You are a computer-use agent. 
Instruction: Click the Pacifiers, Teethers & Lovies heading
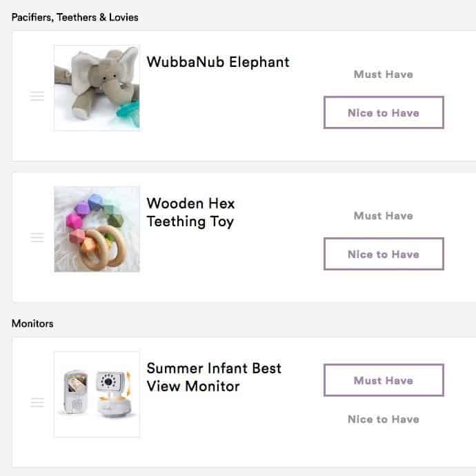pyautogui.click(x=75, y=17)
